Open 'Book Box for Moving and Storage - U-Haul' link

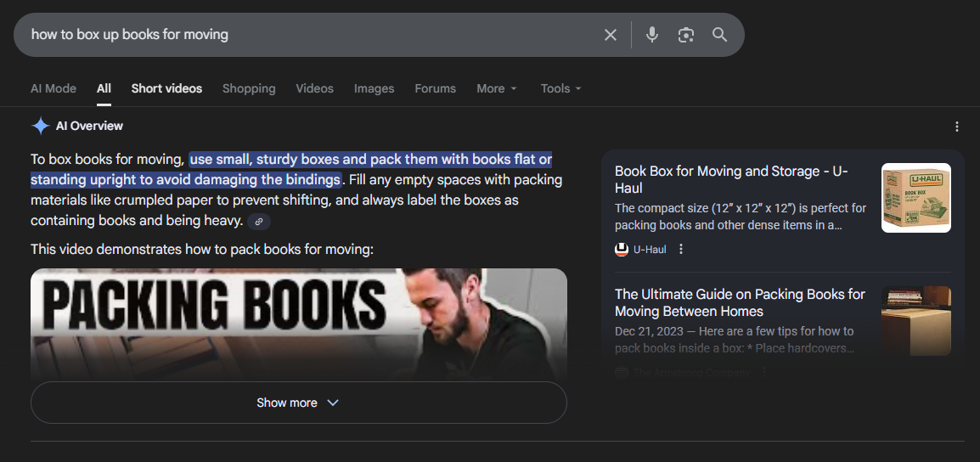pyautogui.click(x=731, y=179)
